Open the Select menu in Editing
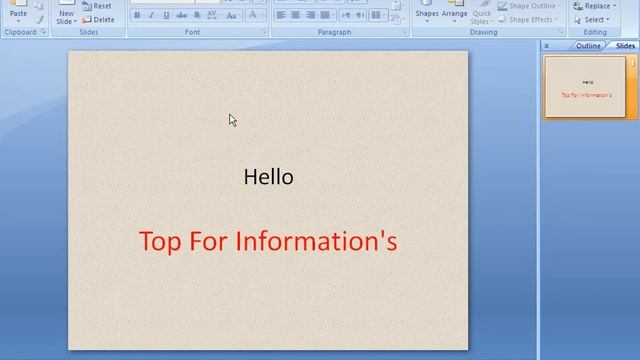The width and height of the screenshot is (640, 360). pos(592,20)
